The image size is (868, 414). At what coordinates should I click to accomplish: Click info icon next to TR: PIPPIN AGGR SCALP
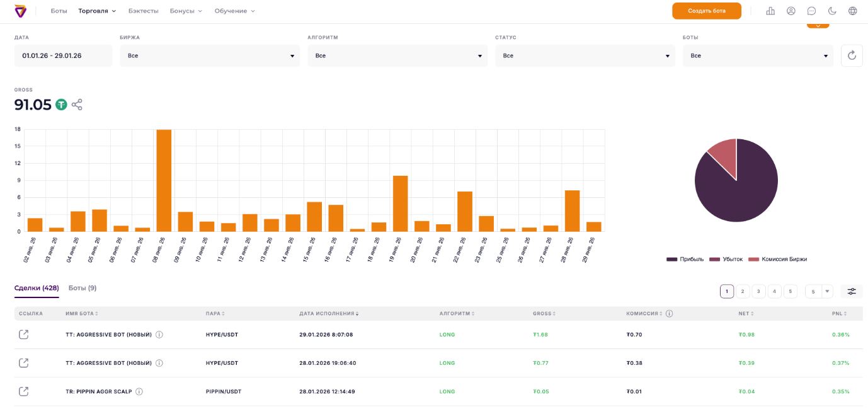139,391
